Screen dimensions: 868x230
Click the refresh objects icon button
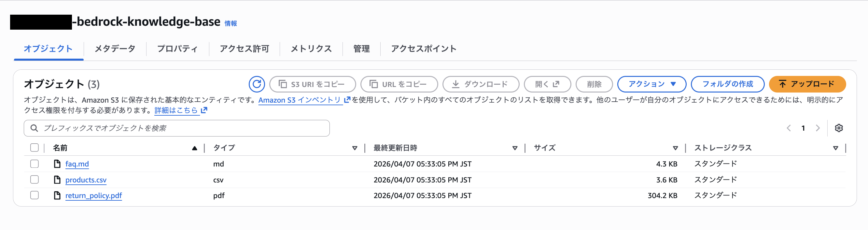click(257, 84)
